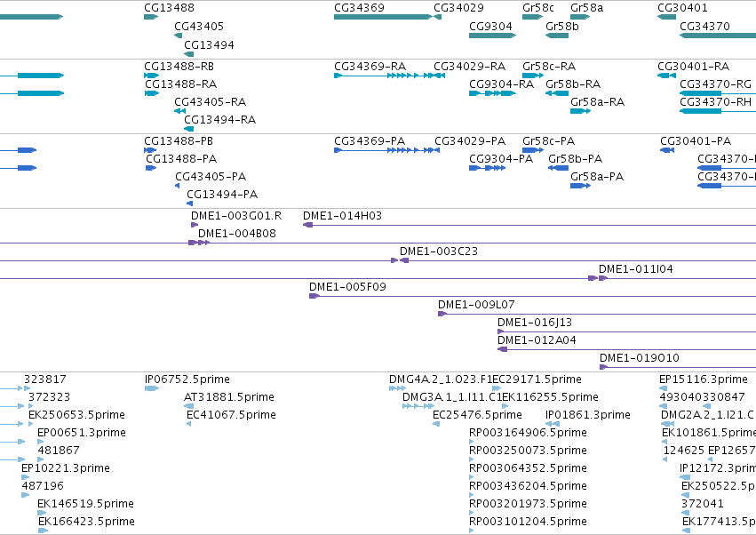Click protein CG43405-PA
The width and height of the screenshot is (756, 535).
pyautogui.click(x=211, y=177)
